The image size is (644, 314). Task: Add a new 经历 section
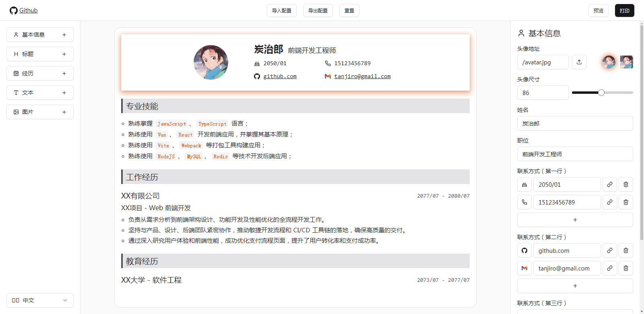pyautogui.click(x=40, y=73)
